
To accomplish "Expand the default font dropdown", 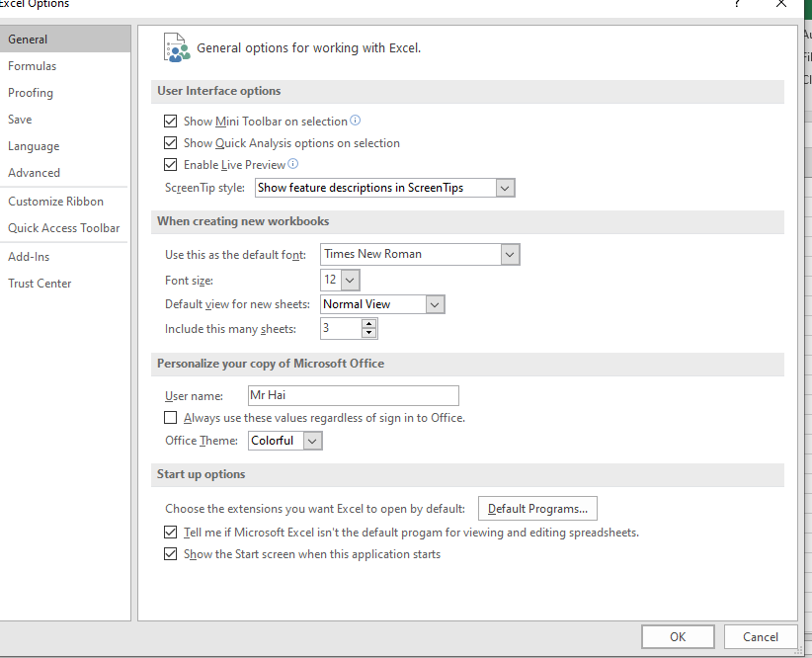I will pos(510,255).
